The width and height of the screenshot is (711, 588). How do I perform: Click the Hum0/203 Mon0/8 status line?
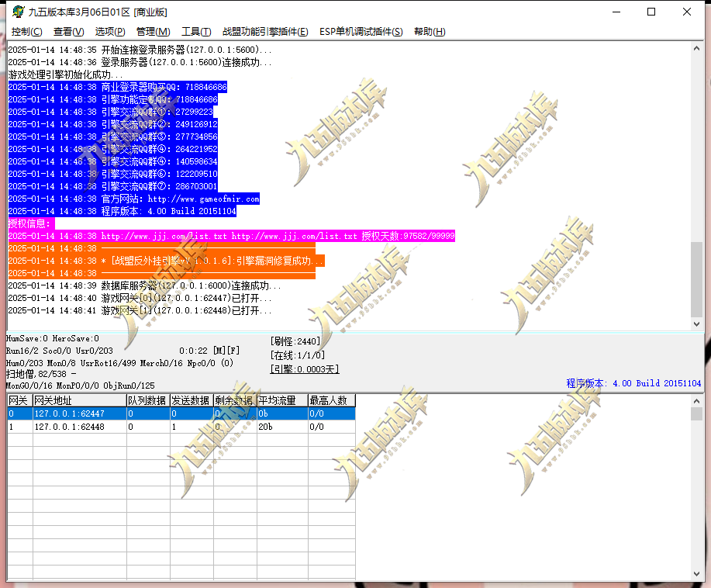[119, 363]
